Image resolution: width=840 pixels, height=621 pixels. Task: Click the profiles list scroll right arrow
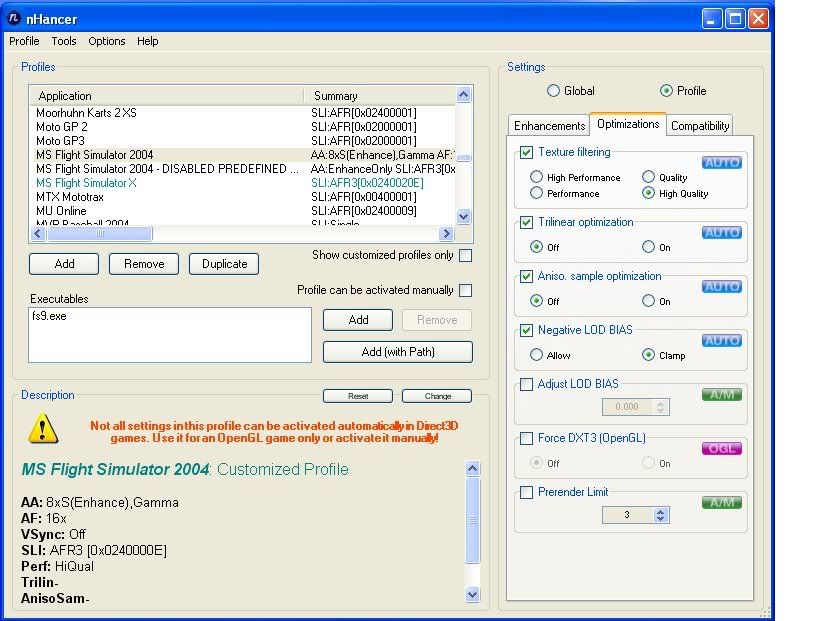[446, 234]
